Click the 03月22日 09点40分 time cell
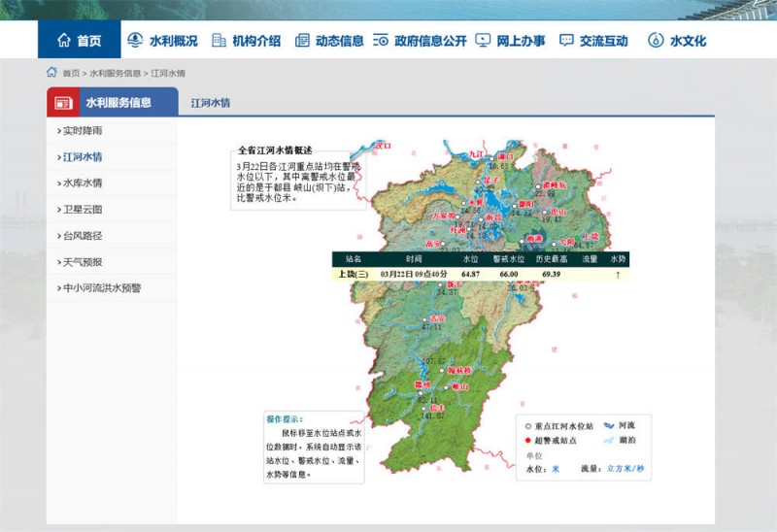Viewport: 777px width, 532px height. click(414, 274)
